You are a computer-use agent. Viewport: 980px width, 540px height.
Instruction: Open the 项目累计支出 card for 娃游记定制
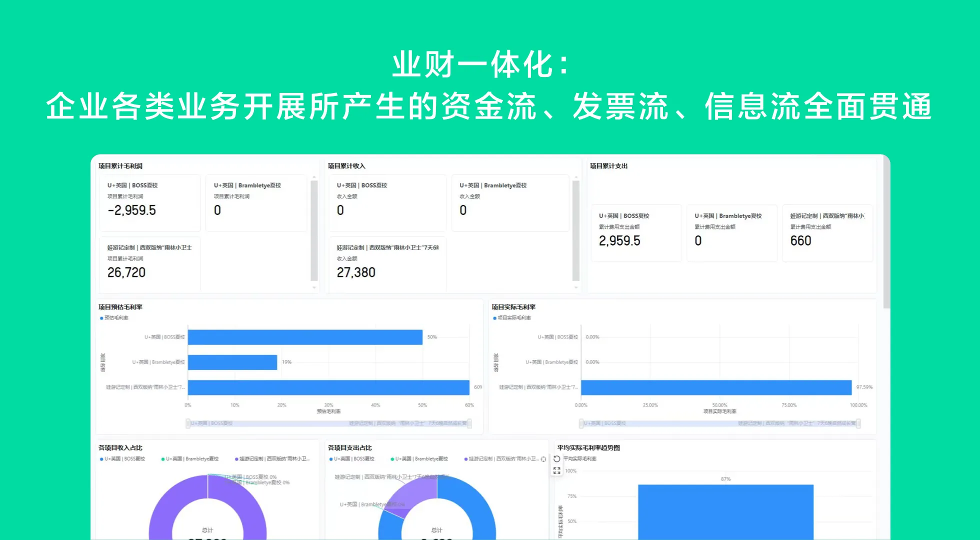coord(827,232)
